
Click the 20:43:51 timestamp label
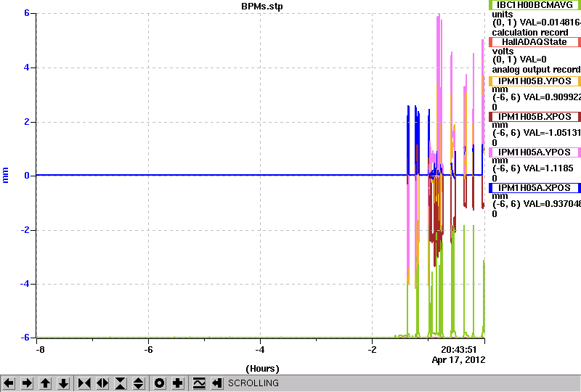coord(459,350)
